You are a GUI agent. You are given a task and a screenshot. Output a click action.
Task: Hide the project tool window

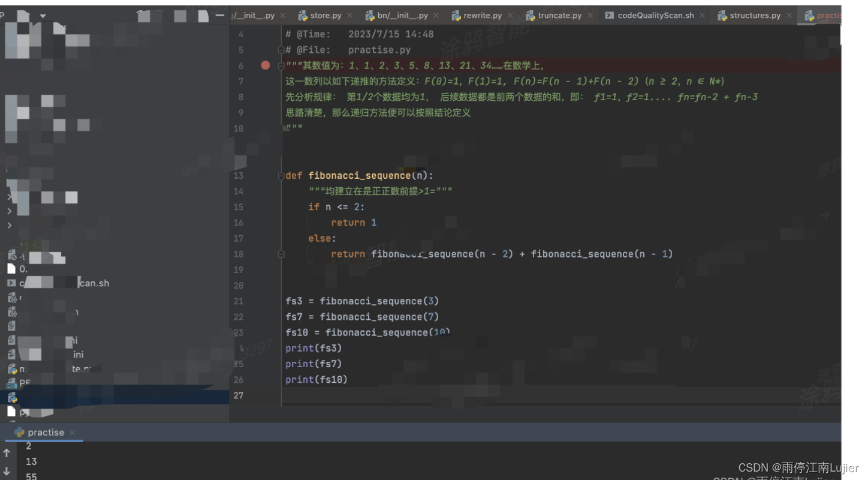220,16
